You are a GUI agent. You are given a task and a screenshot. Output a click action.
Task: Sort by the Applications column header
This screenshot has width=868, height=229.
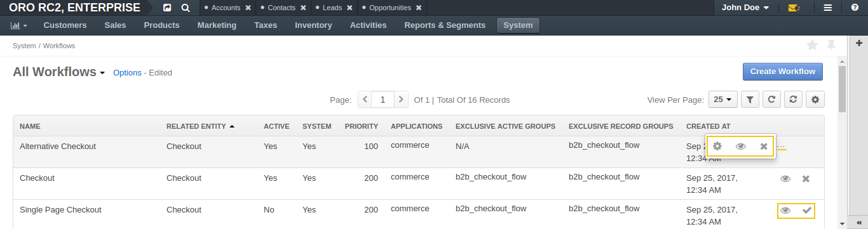(416, 126)
